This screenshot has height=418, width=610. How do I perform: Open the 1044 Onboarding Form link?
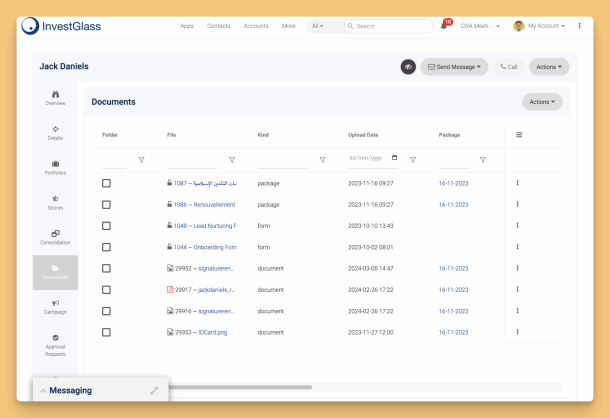204,247
